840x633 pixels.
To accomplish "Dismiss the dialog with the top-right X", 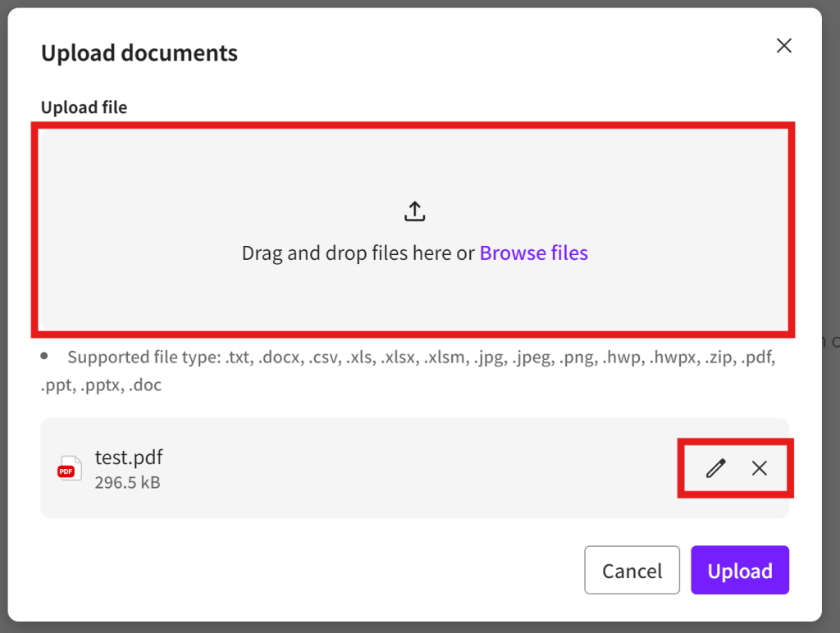I will point(783,45).
